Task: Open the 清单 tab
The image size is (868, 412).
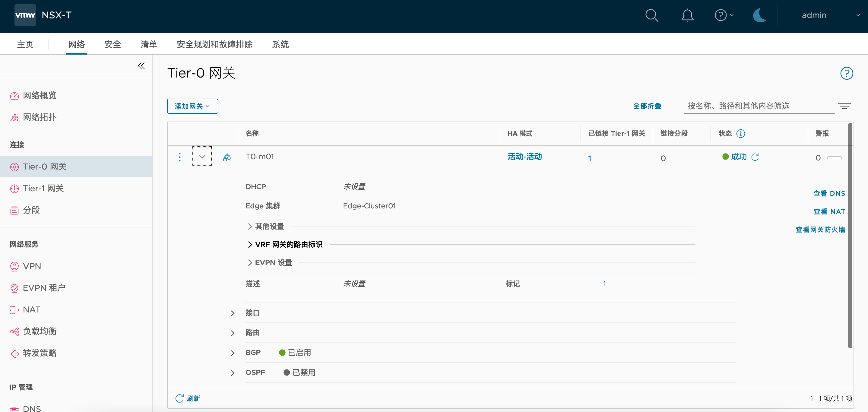Action: [149, 44]
